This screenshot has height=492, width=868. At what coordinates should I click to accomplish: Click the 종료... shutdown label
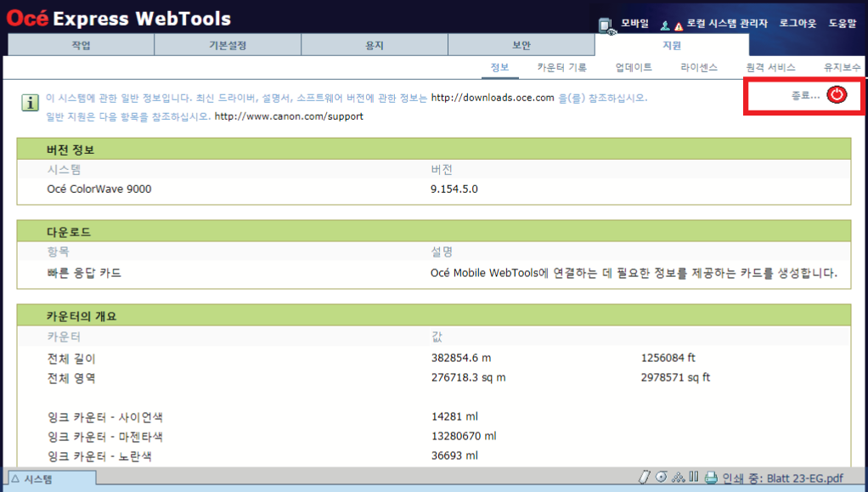[805, 95]
